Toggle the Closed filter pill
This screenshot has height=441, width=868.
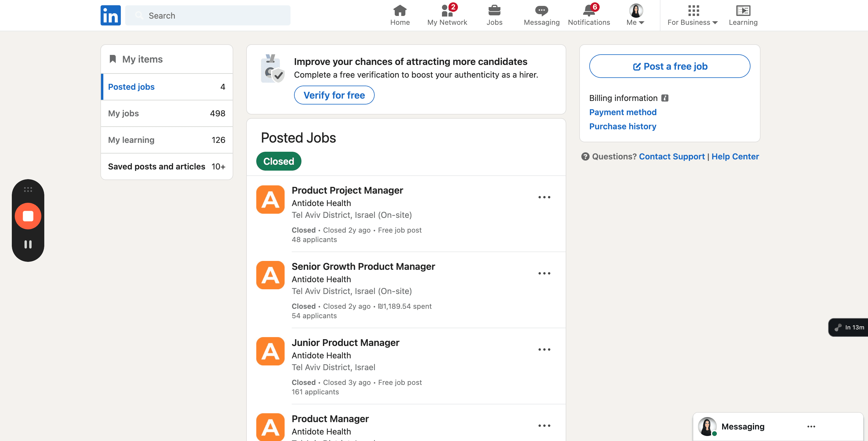point(279,161)
